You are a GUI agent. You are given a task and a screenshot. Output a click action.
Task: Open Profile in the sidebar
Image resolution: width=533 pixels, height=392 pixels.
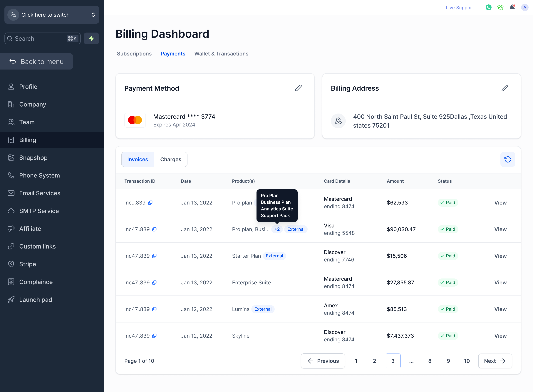[52, 87]
